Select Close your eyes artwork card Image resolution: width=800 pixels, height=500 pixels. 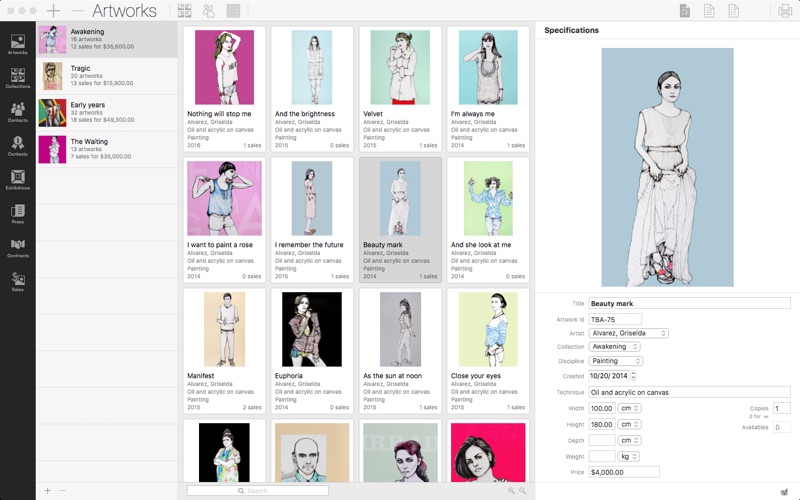pyautogui.click(x=488, y=351)
